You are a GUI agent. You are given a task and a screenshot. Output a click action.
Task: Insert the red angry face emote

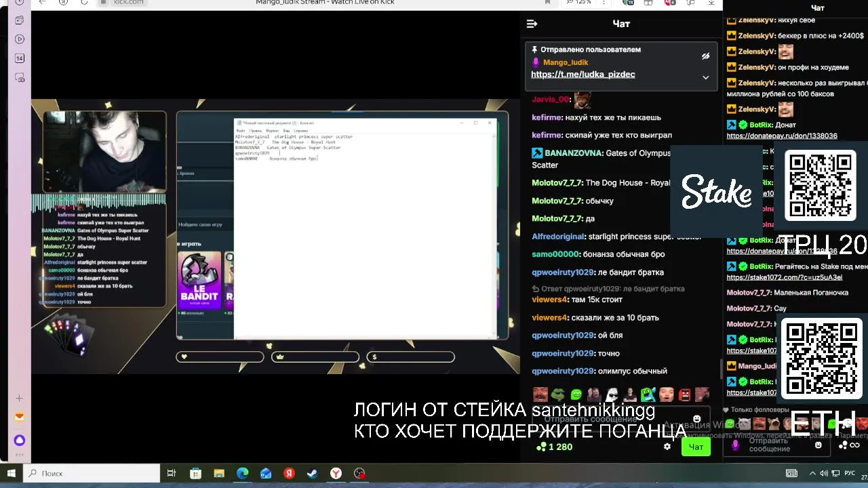(684, 394)
